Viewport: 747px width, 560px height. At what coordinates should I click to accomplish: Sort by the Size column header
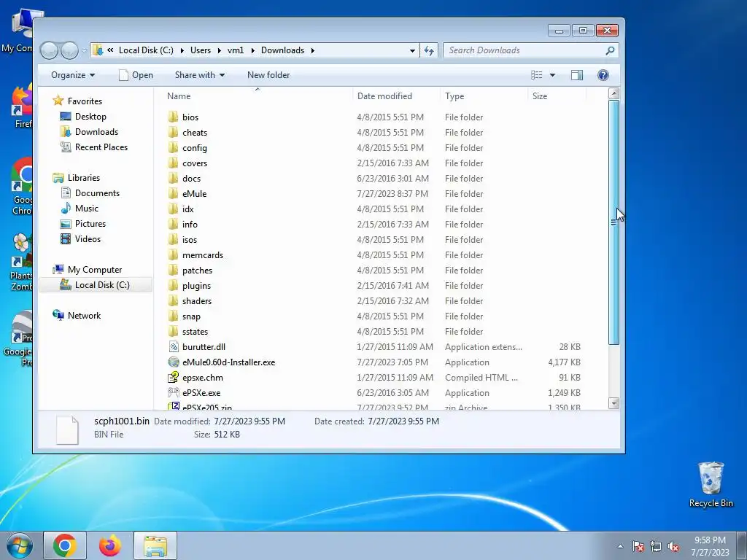pyautogui.click(x=557, y=96)
